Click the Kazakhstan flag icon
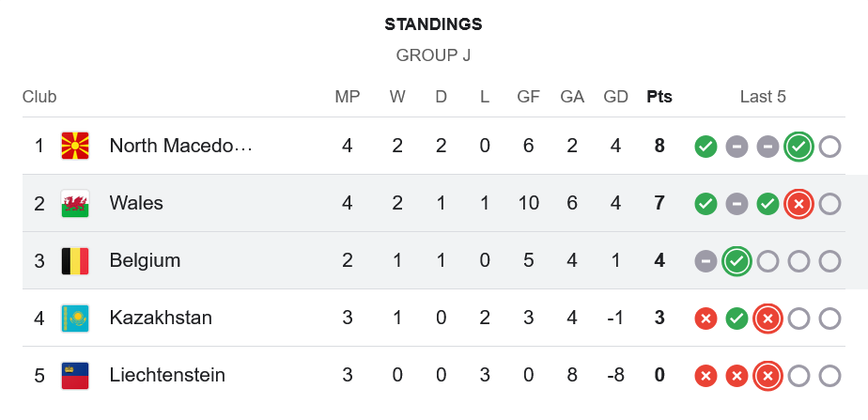 point(75,318)
